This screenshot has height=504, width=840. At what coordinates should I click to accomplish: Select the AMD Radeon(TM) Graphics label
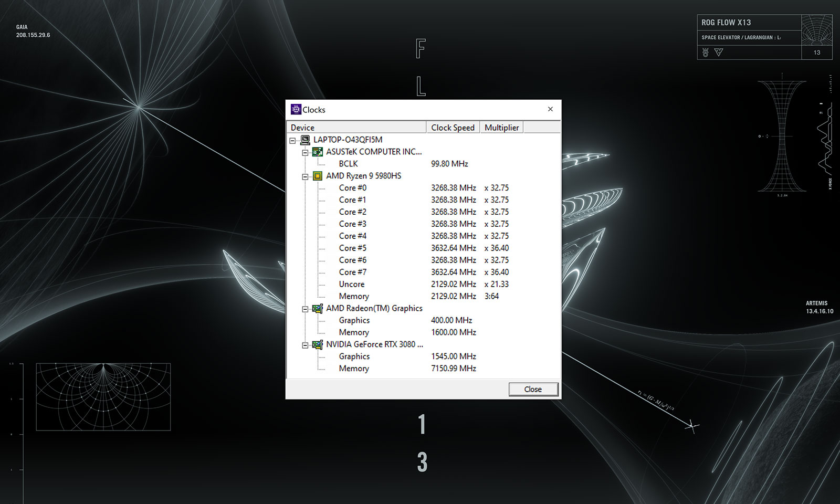point(374,309)
